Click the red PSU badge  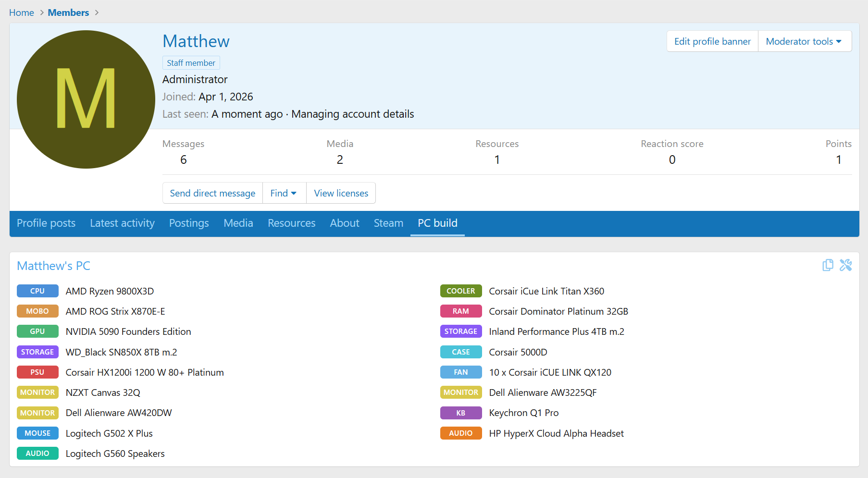click(37, 372)
